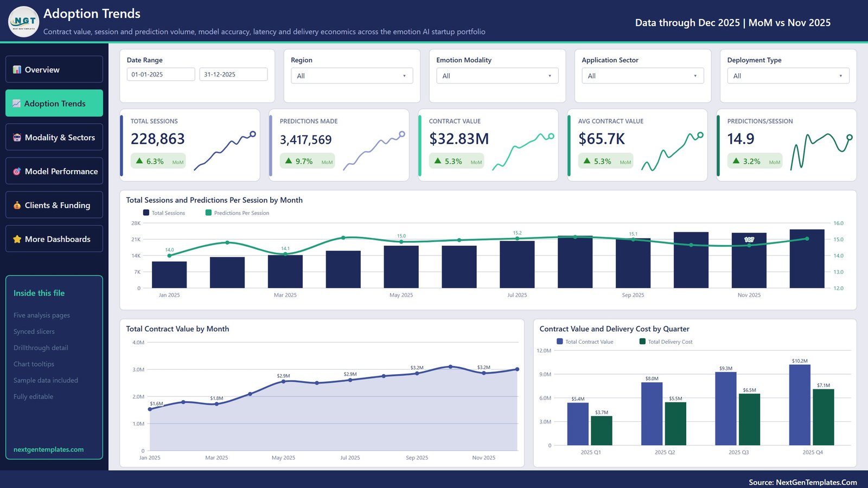Click 'Inside this file' heading
Viewport: 868px width, 488px height.
[x=39, y=293]
